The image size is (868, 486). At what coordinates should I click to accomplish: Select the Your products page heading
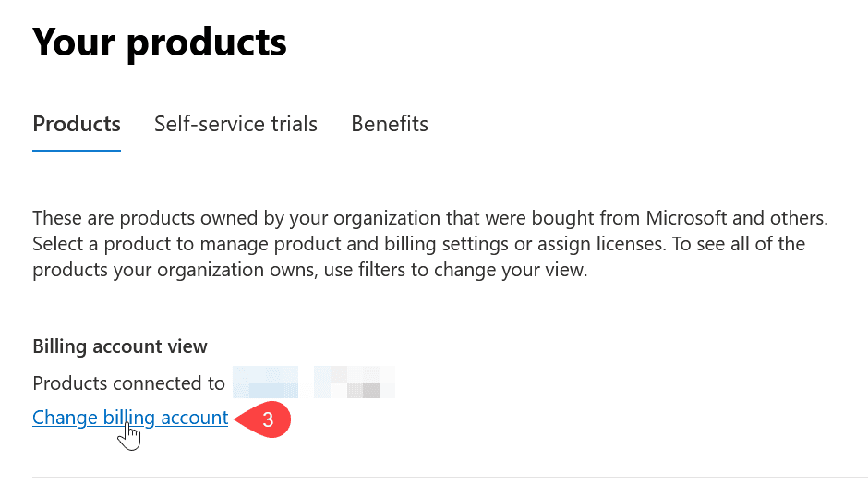pos(160,43)
